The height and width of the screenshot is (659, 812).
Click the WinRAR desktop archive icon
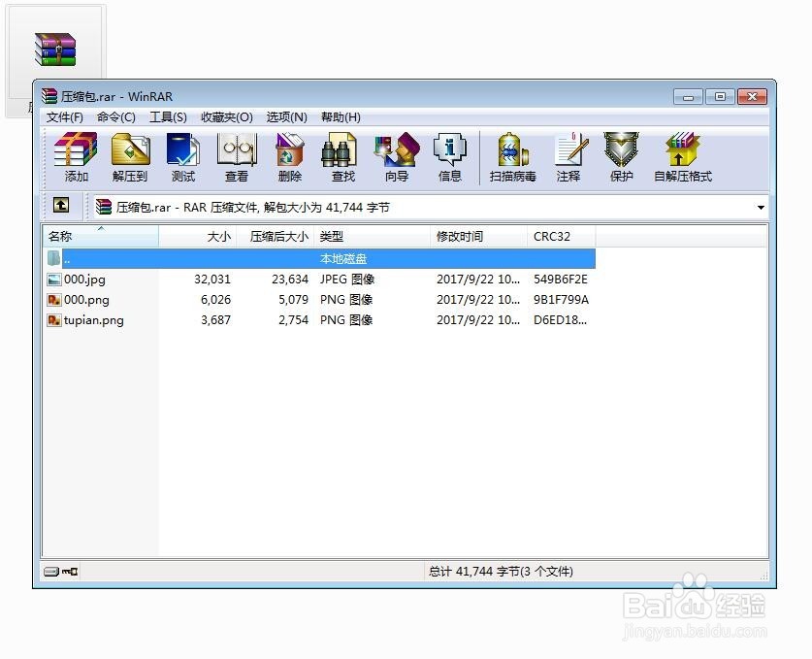[55, 49]
